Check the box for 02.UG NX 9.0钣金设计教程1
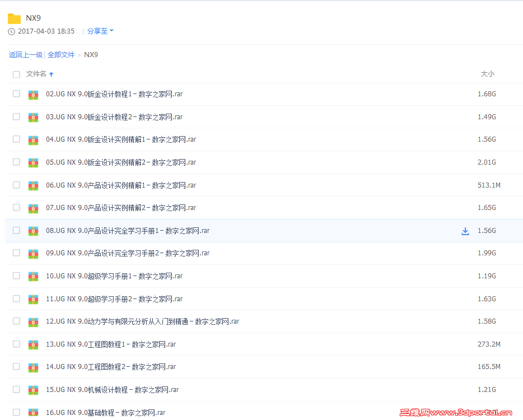The width and height of the screenshot is (523, 420). tap(16, 94)
